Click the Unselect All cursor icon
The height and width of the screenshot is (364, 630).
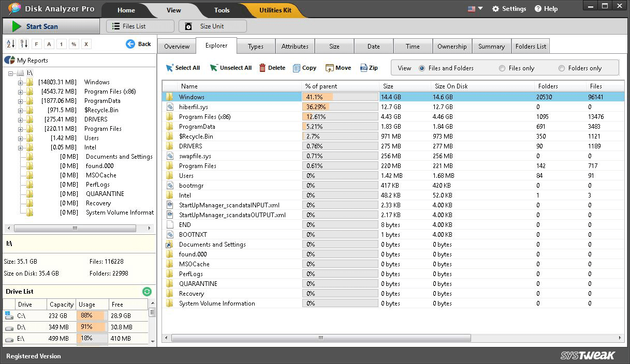tap(214, 68)
